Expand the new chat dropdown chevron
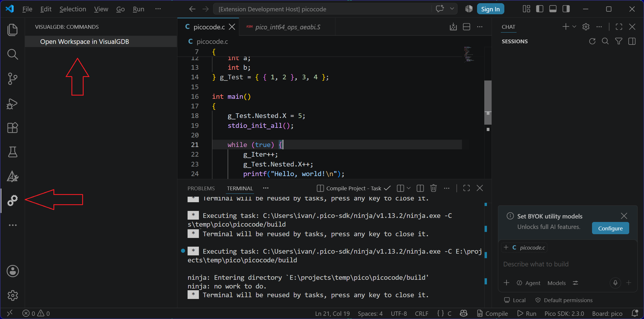 tap(574, 27)
